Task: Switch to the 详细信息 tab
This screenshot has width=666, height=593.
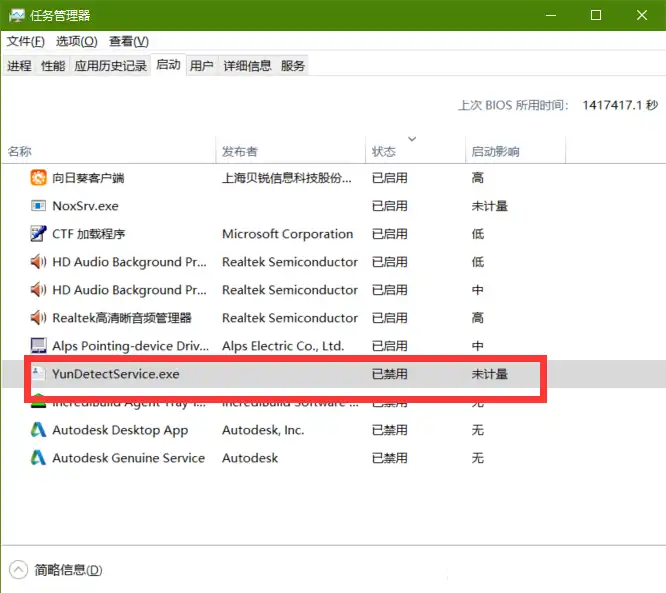Action: 247,66
